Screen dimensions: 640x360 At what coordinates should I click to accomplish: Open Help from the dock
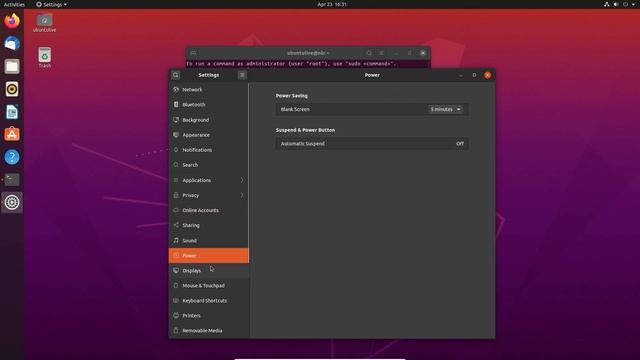click(12, 157)
